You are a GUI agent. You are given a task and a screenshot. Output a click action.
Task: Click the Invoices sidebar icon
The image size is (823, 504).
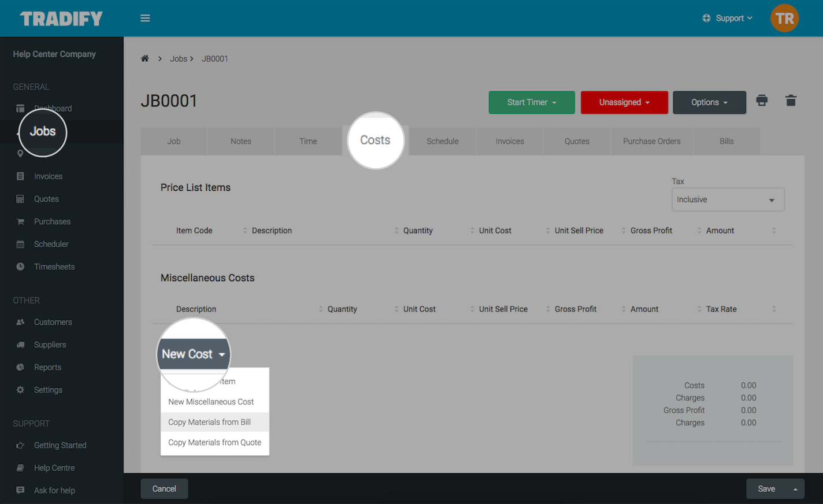tap(20, 176)
